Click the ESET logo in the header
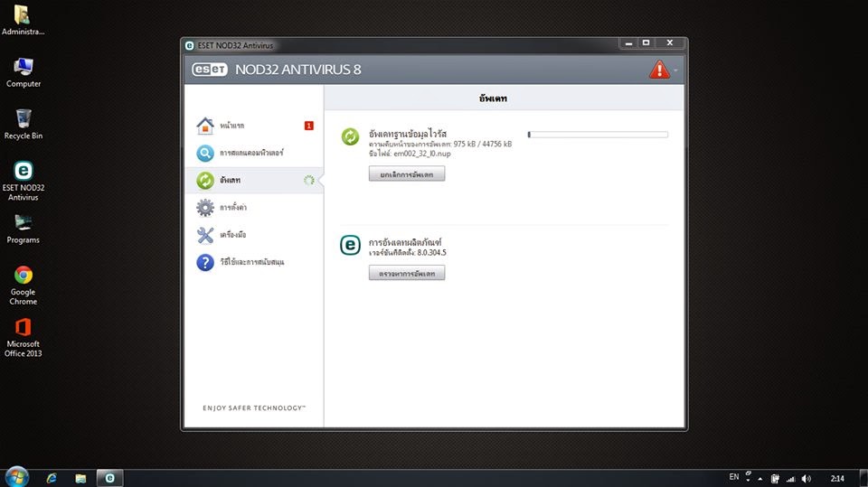868x487 pixels. (210, 70)
